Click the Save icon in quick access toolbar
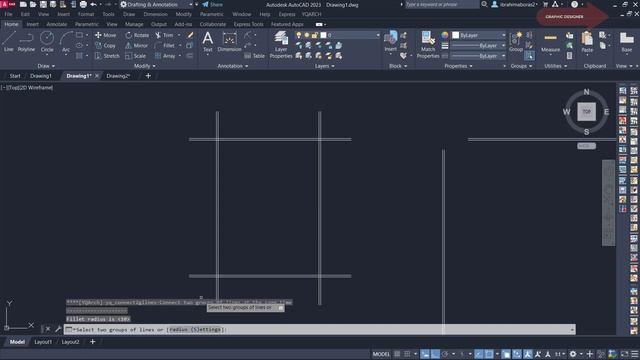This screenshot has width=640, height=360. point(43,4)
